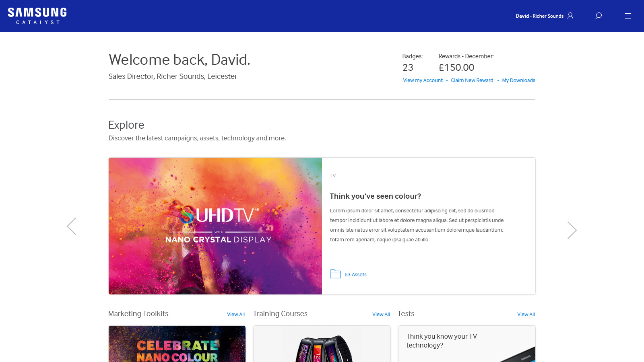Click the Samsung Catalyst logo

[37, 16]
